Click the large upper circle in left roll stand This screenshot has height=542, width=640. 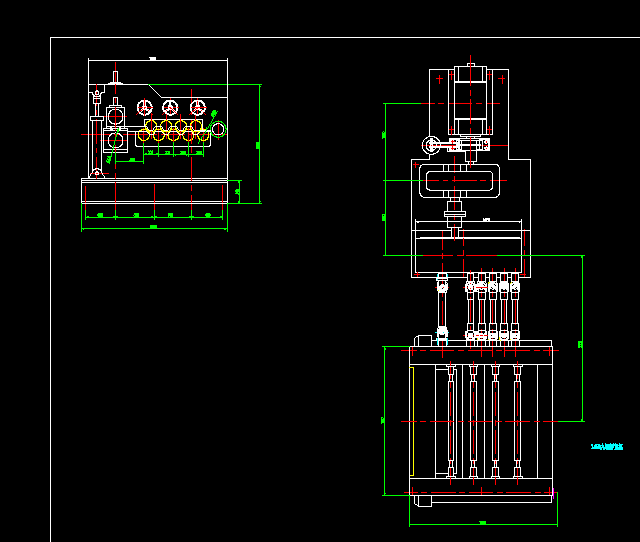(116, 118)
